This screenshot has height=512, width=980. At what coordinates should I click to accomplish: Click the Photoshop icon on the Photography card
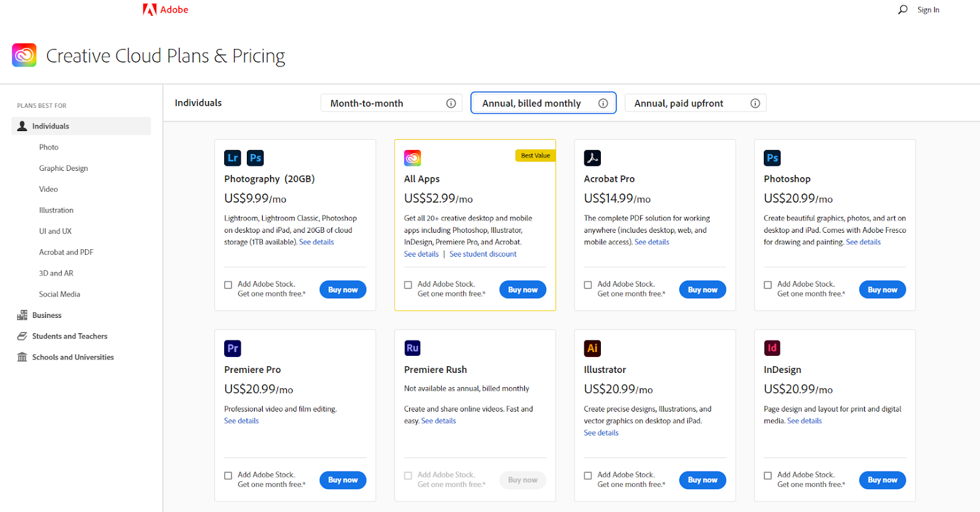(x=255, y=158)
